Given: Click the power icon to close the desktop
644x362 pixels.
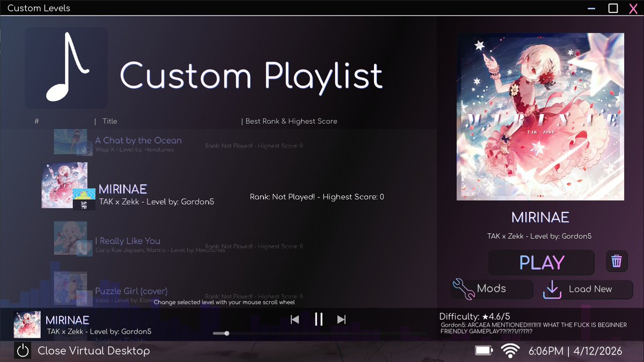Looking at the screenshot, I should (23, 351).
